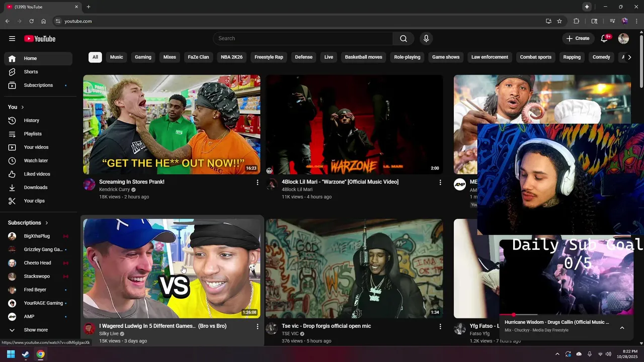The width and height of the screenshot is (644, 362).
Task: Open more options for Drop forgis video
Action: click(x=440, y=326)
